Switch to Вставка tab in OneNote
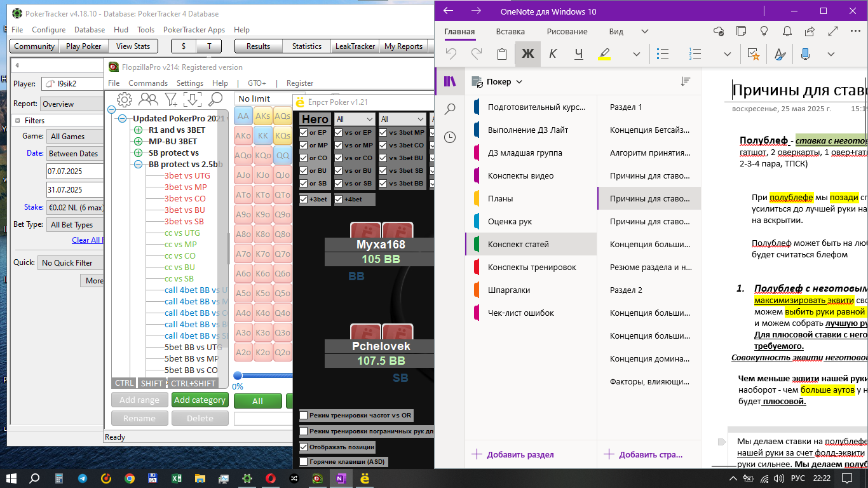This screenshot has height=488, width=868. click(x=510, y=31)
